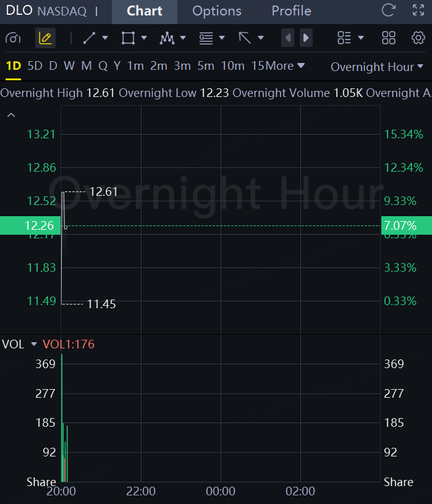Switch to the Options tab

[217, 11]
